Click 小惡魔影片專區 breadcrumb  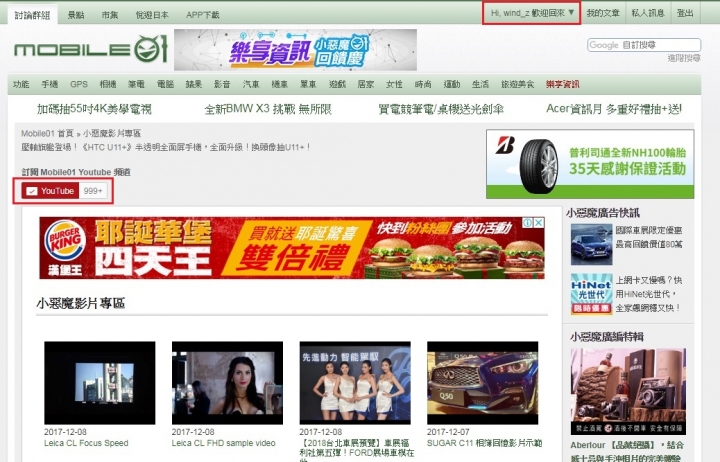[x=112, y=134]
